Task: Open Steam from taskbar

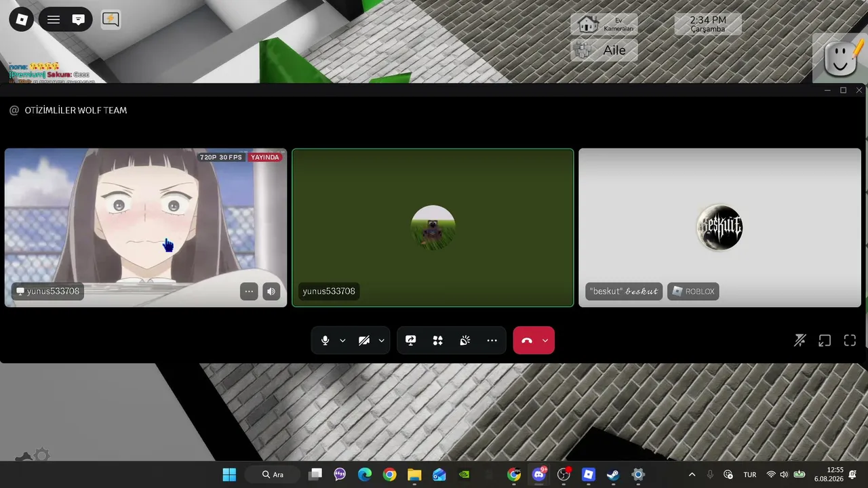Action: point(613,474)
